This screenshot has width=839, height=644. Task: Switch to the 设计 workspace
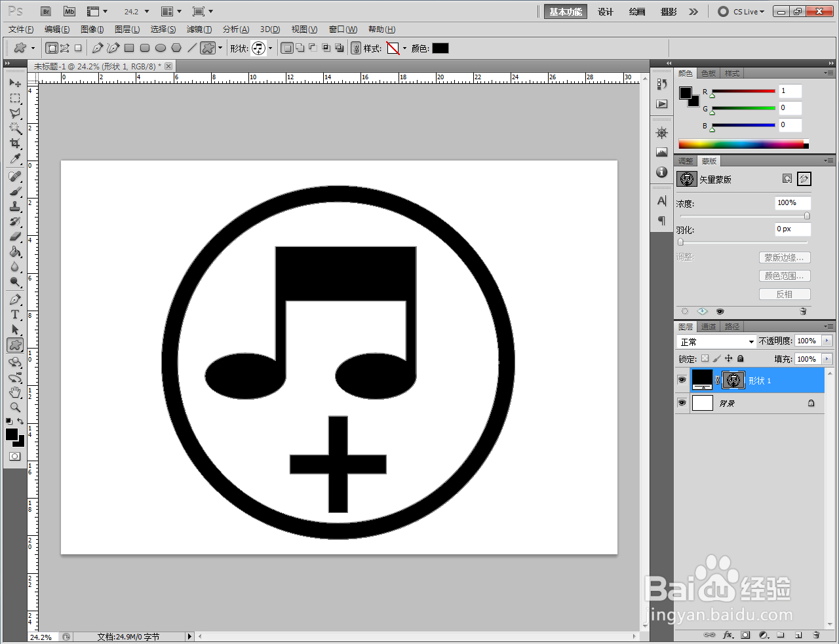pyautogui.click(x=606, y=12)
